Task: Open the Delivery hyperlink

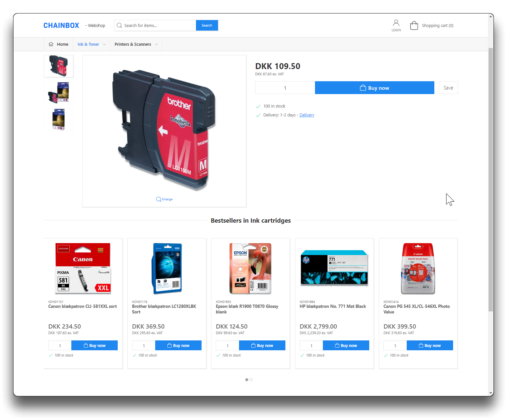Action: point(307,115)
